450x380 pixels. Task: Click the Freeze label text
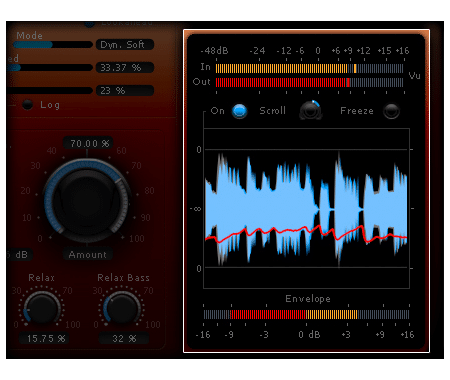(x=357, y=110)
